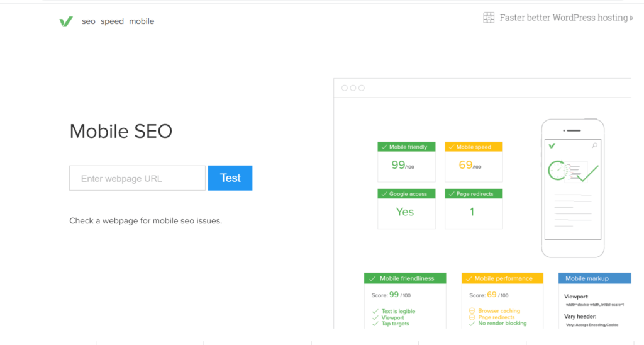Open the speed menu item

[112, 21]
